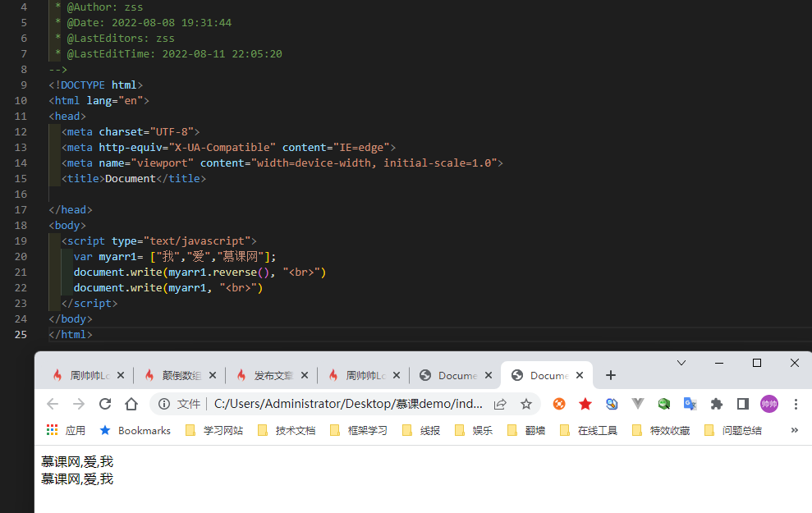Open the 娱乐 bookmark folder
812x513 pixels.
(x=474, y=430)
